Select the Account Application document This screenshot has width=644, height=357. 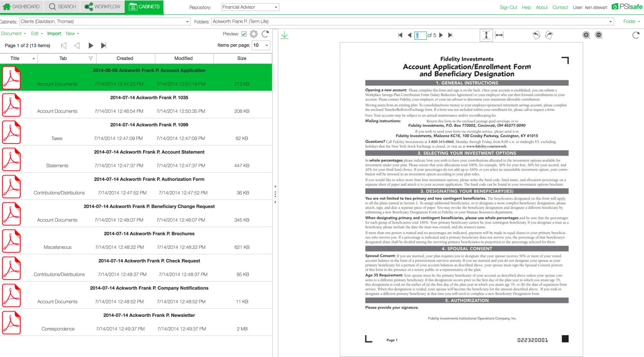click(136, 77)
